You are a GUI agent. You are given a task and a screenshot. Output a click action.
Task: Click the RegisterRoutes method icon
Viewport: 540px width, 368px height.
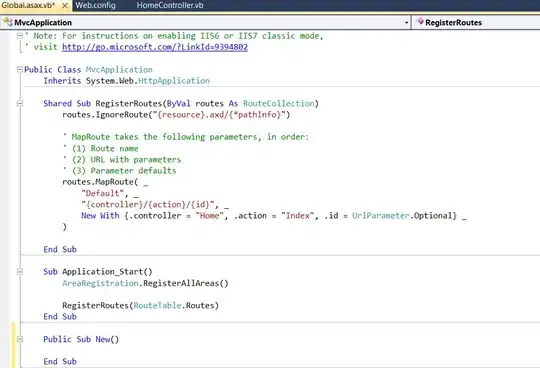(420, 22)
